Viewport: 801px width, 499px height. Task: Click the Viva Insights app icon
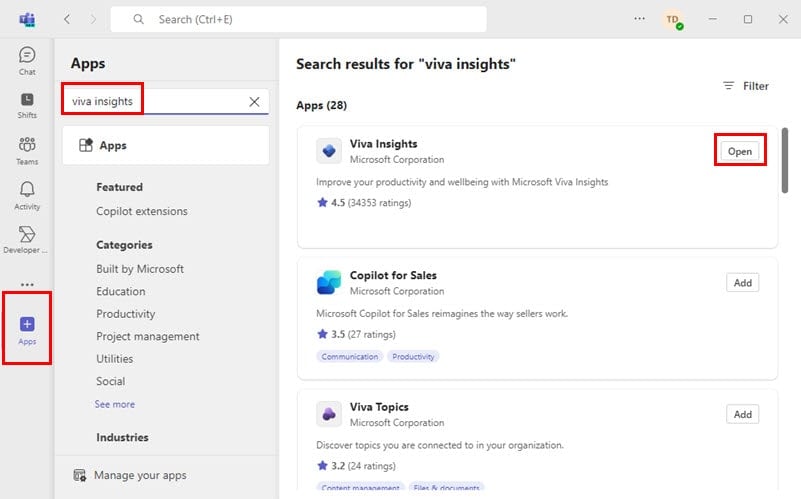329,151
